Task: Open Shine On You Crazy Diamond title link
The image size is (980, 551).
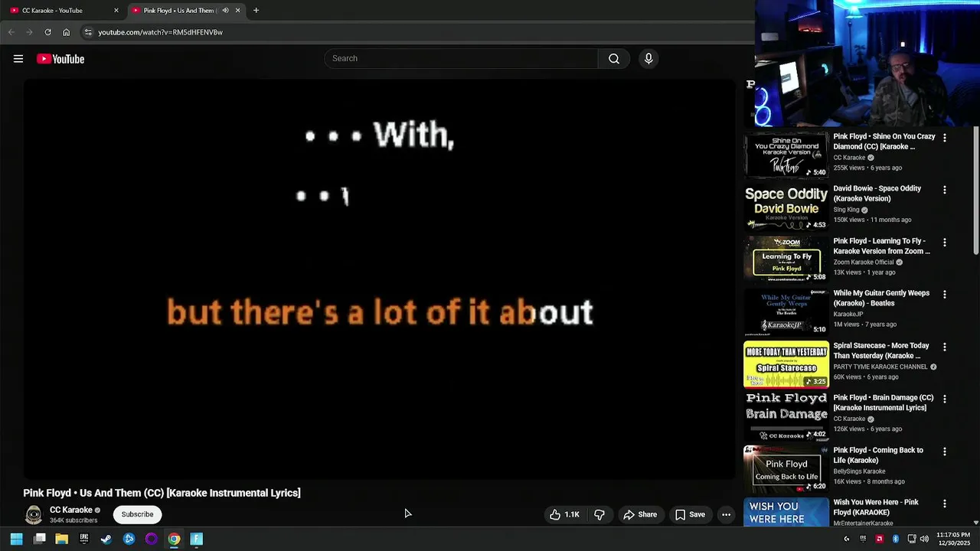Action: pos(884,142)
